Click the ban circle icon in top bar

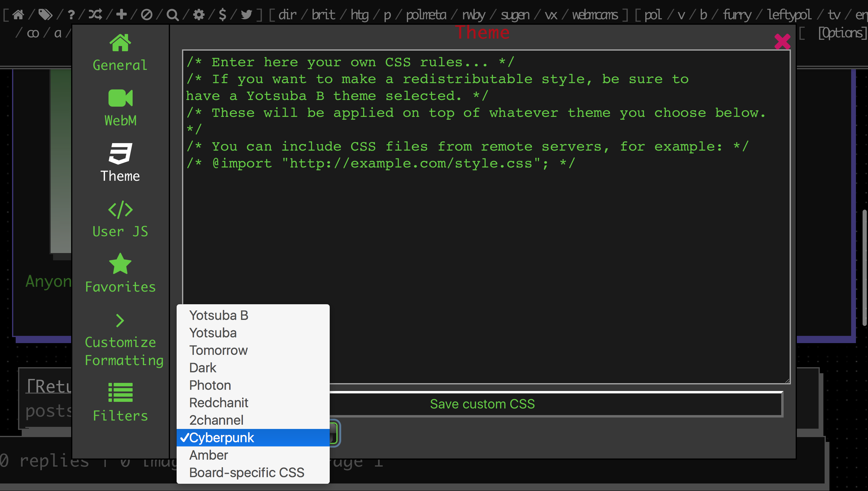(147, 14)
